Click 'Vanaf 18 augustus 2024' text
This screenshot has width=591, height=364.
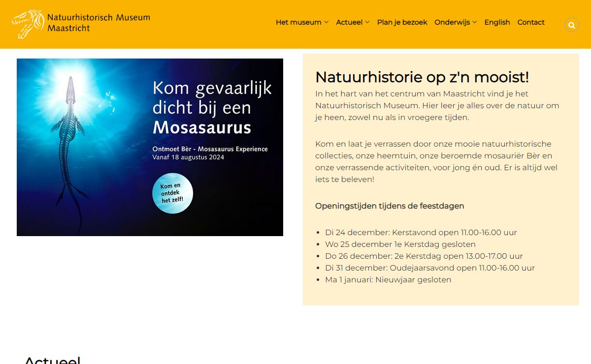coord(188,157)
